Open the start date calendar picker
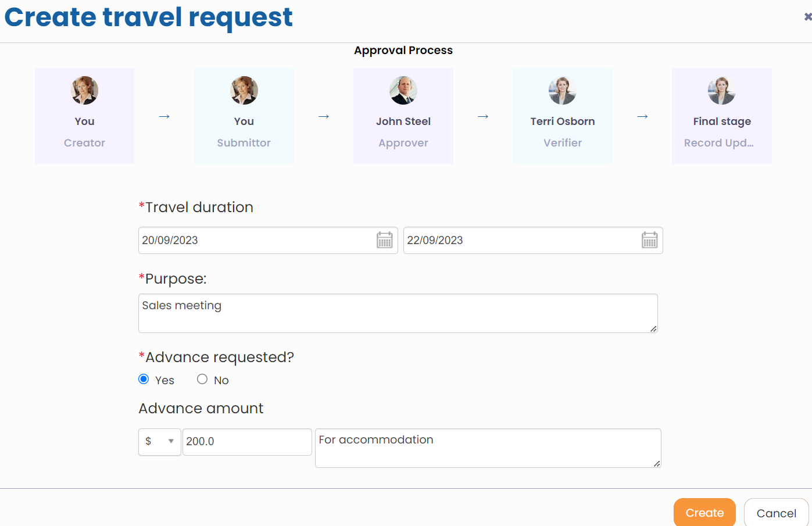The image size is (812, 526). (x=385, y=240)
